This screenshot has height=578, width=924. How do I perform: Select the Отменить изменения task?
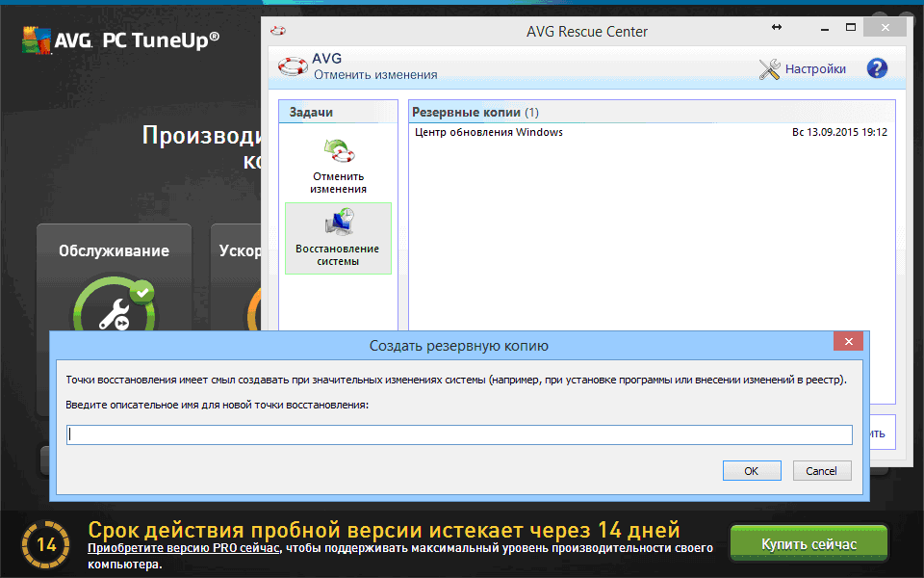pyautogui.click(x=338, y=165)
